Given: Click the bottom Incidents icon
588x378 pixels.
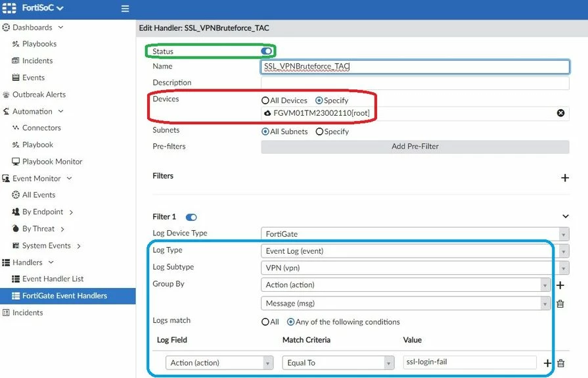Looking at the screenshot, I should tap(6, 313).
